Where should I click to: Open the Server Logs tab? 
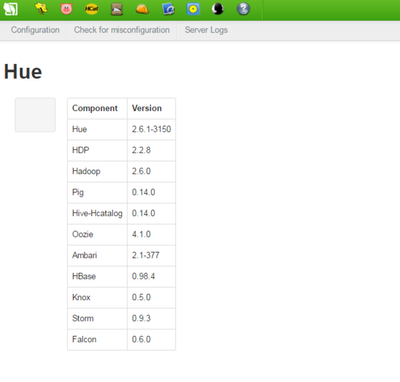[206, 30]
